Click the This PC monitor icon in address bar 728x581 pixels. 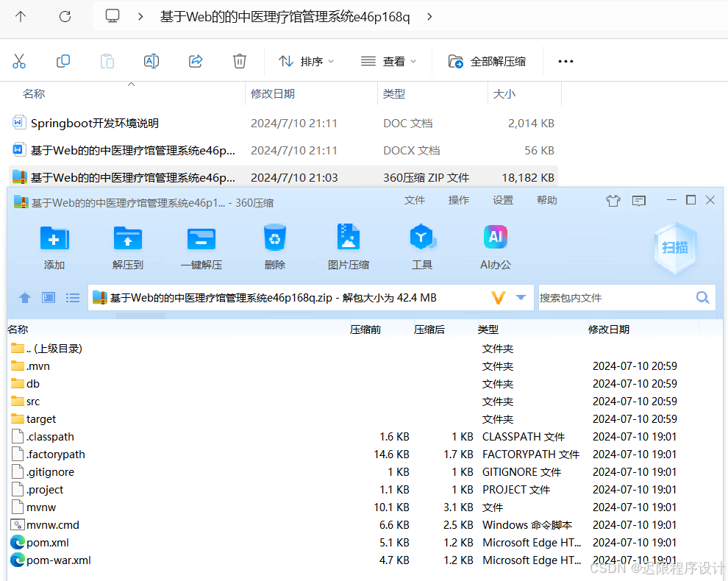click(113, 16)
